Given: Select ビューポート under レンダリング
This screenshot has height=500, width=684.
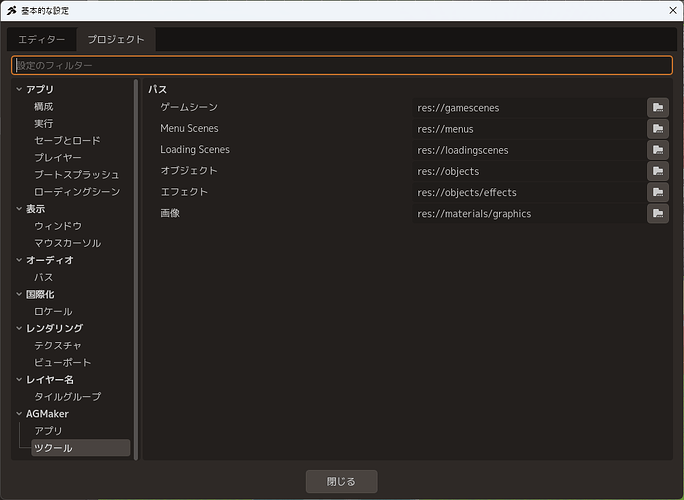Looking at the screenshot, I should coord(63,363).
